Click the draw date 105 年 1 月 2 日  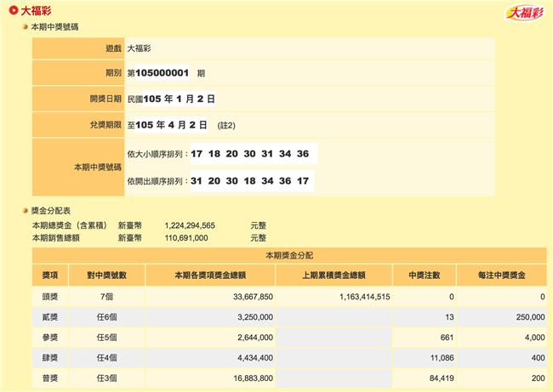click(x=180, y=99)
